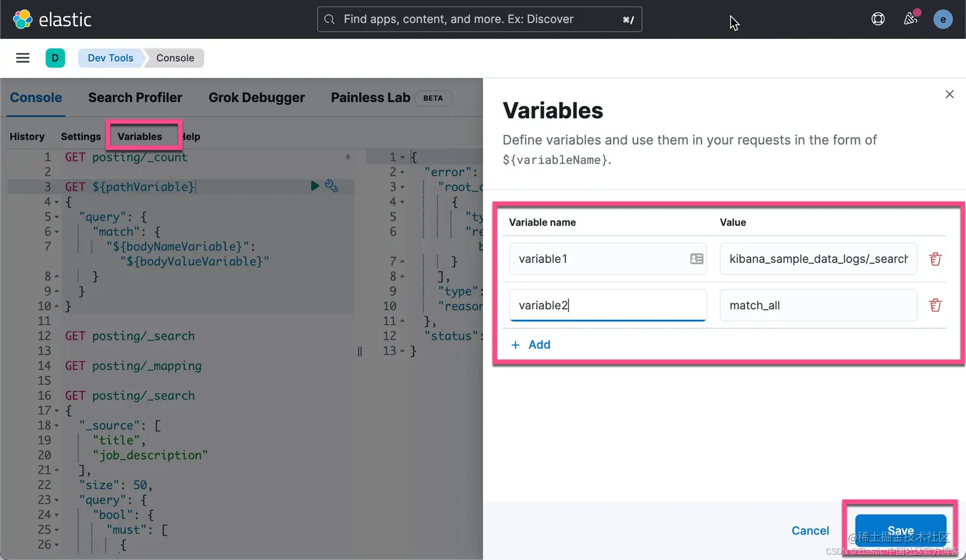Click the variable2 value input field
Screen dimensions: 966x560
[818, 305]
